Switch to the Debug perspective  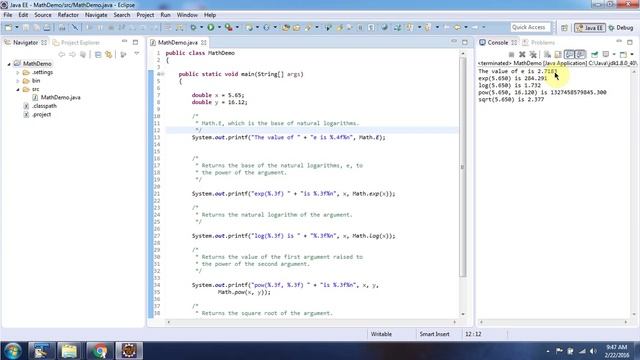(621, 28)
